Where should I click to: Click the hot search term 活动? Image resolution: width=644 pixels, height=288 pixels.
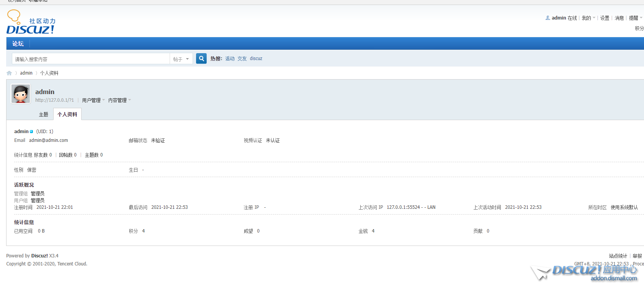(230, 59)
